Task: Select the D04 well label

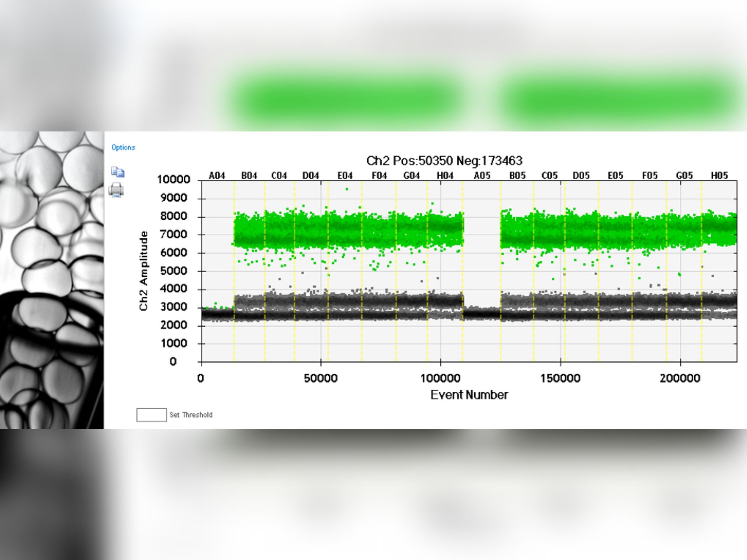Action: (x=310, y=176)
